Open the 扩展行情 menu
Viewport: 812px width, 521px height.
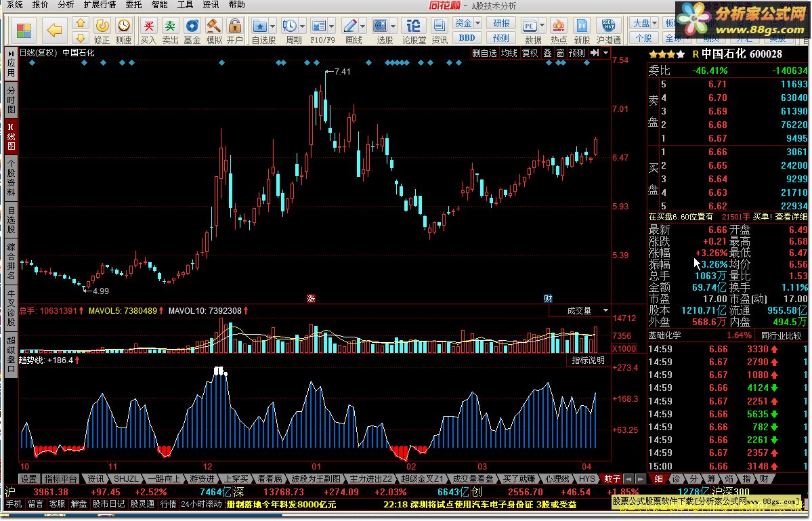coord(100,5)
